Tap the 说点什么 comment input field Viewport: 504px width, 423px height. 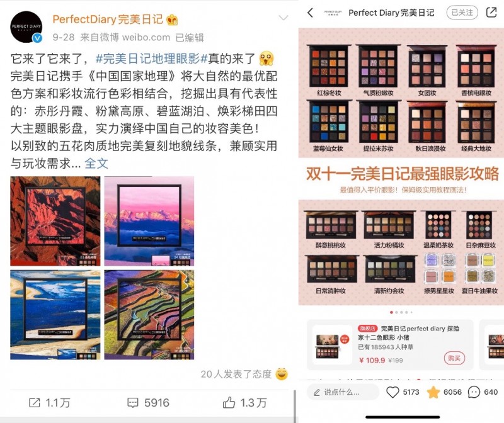[343, 392]
